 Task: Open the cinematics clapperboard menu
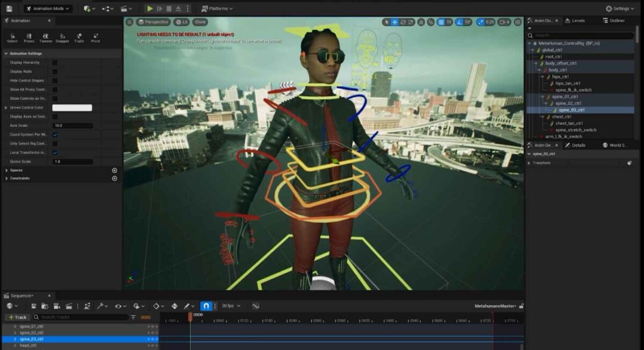pyautogui.click(x=124, y=8)
